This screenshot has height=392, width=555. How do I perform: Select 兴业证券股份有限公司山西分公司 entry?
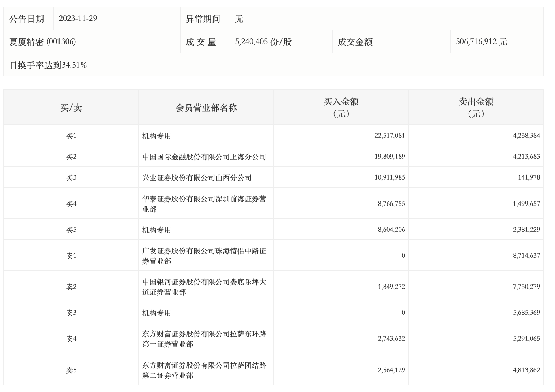197,178
